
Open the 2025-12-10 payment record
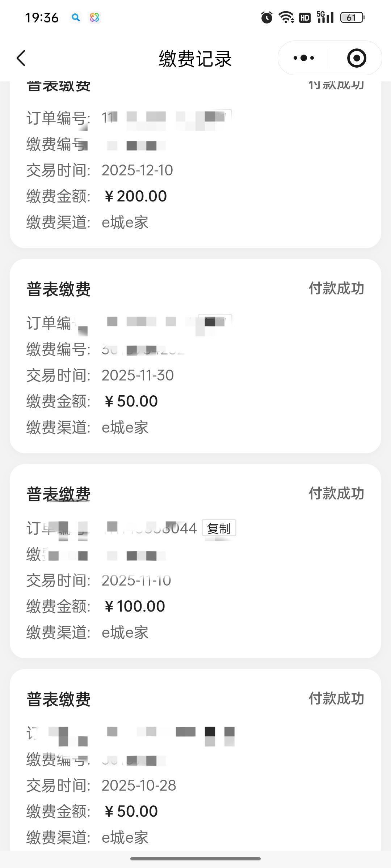pos(195,170)
